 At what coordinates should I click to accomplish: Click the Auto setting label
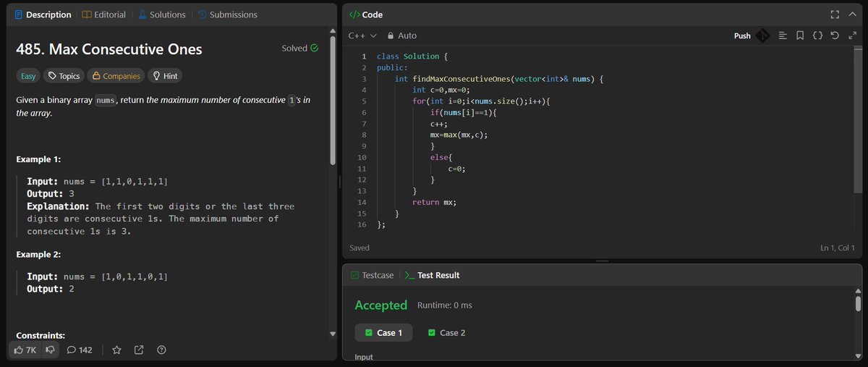click(407, 35)
